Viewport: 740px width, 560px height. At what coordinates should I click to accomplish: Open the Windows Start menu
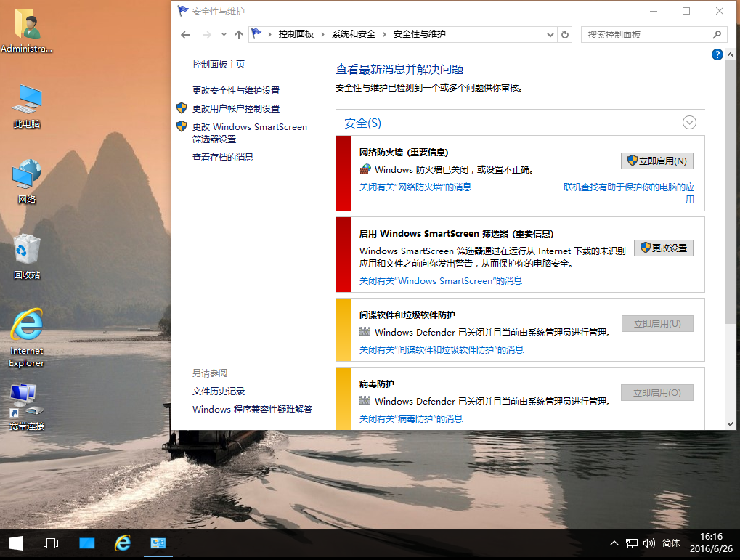coord(15,543)
